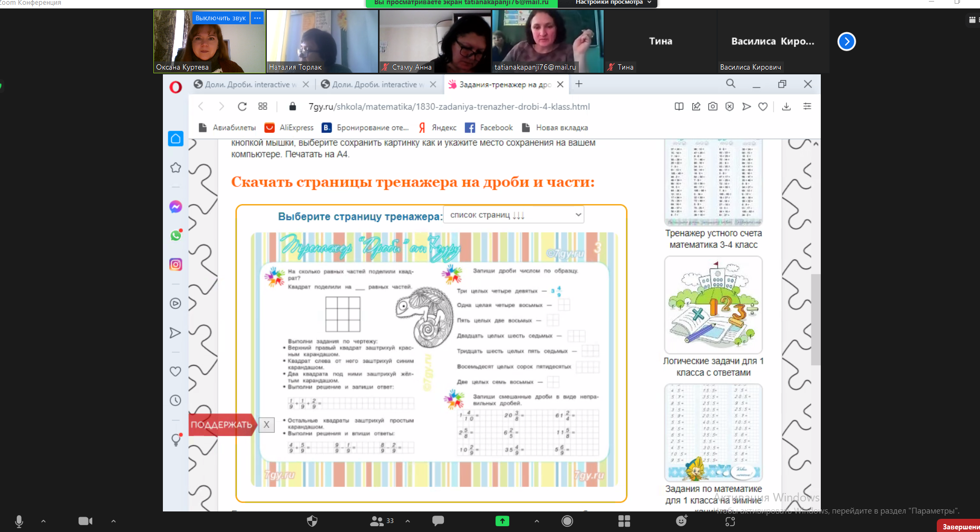
Task: Open the Facebook bookmark
Action: 489,128
